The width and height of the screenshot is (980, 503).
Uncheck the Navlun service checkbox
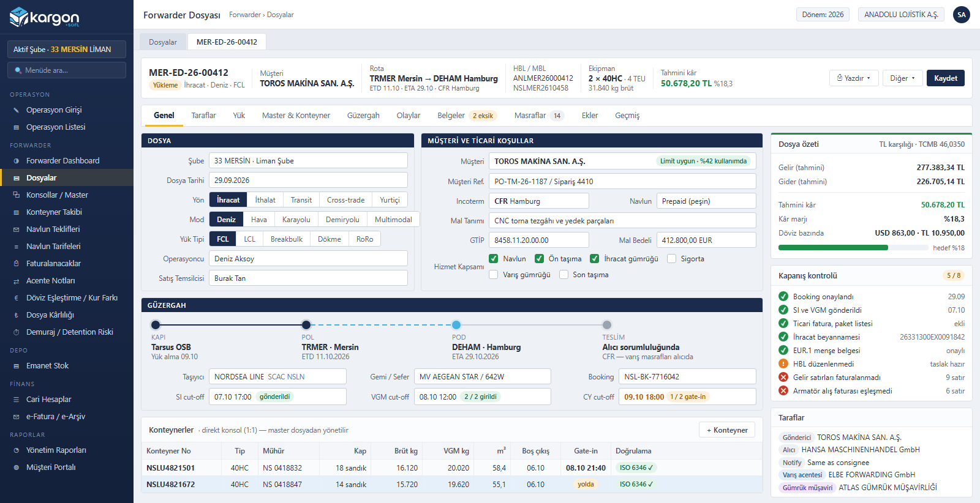[493, 259]
